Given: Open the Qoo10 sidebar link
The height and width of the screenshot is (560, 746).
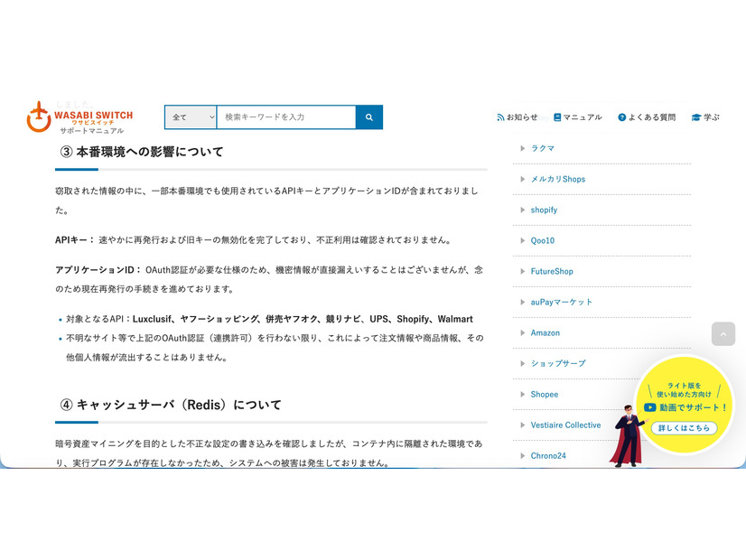Looking at the screenshot, I should coord(543,241).
